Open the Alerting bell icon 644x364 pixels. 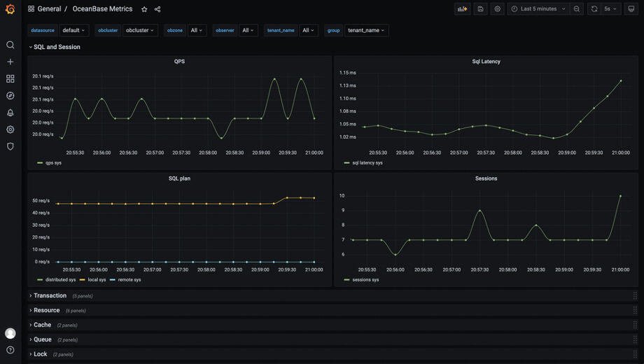point(10,113)
